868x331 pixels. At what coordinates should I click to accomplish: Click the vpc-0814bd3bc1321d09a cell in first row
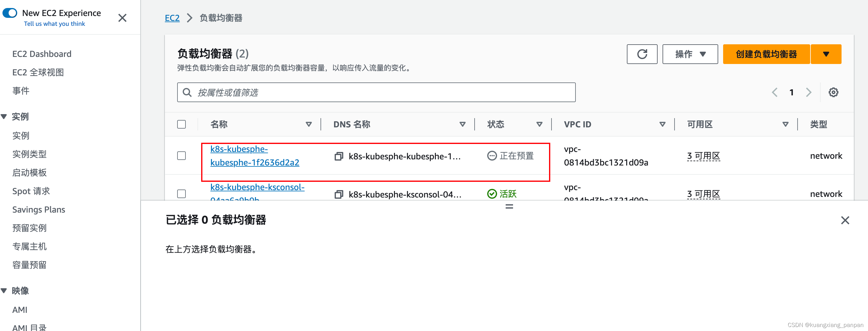pos(606,156)
